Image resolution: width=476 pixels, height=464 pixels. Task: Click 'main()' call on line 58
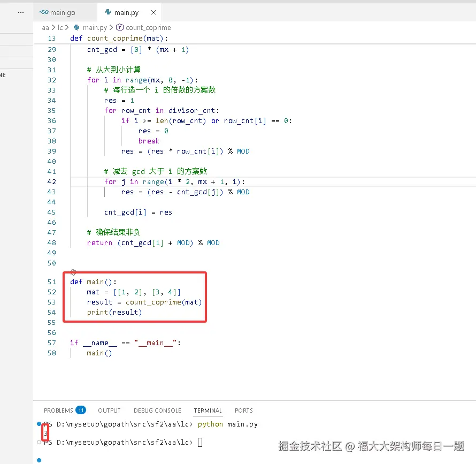99,353
